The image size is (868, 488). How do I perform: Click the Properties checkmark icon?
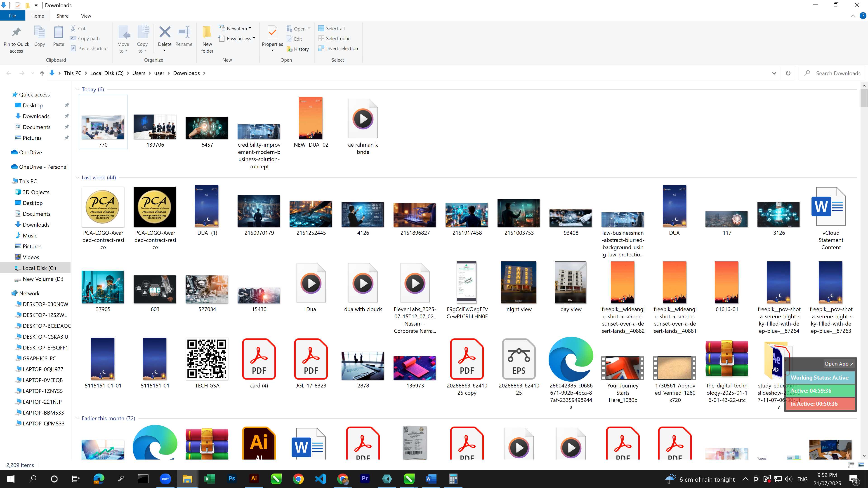tap(272, 33)
